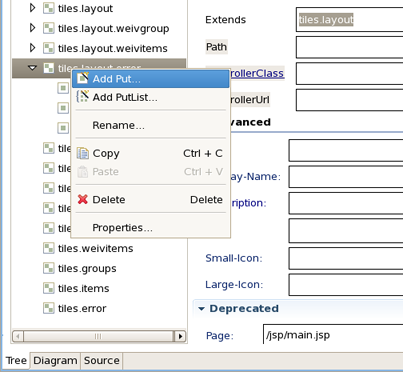Click the Deprecated section header

pyautogui.click(x=244, y=309)
